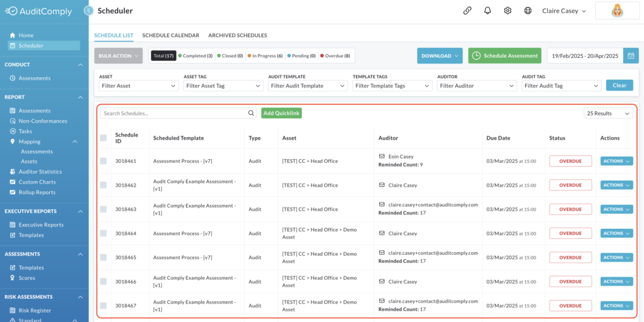This screenshot has height=322, width=644.
Task: Click the Home icon in sidebar
Action: pos(13,35)
